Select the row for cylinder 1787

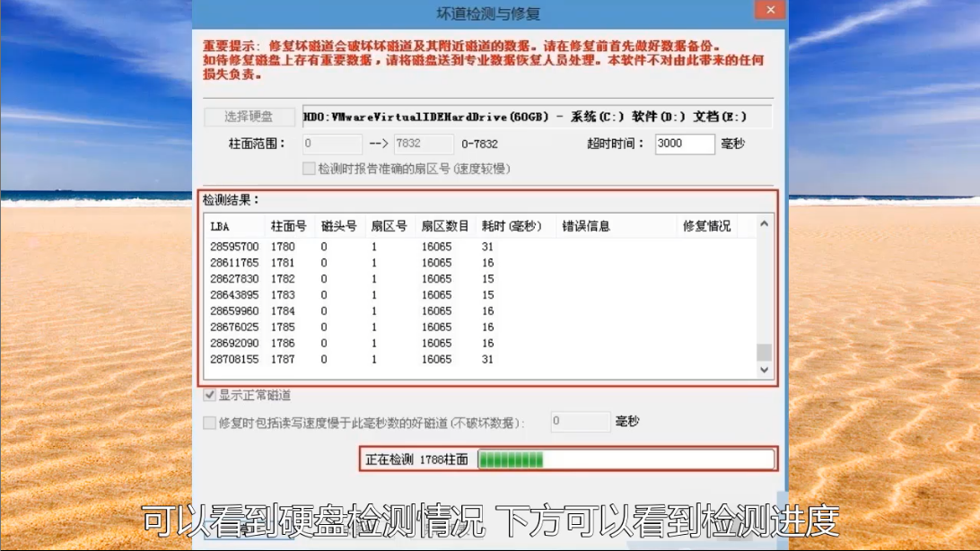pos(283,360)
